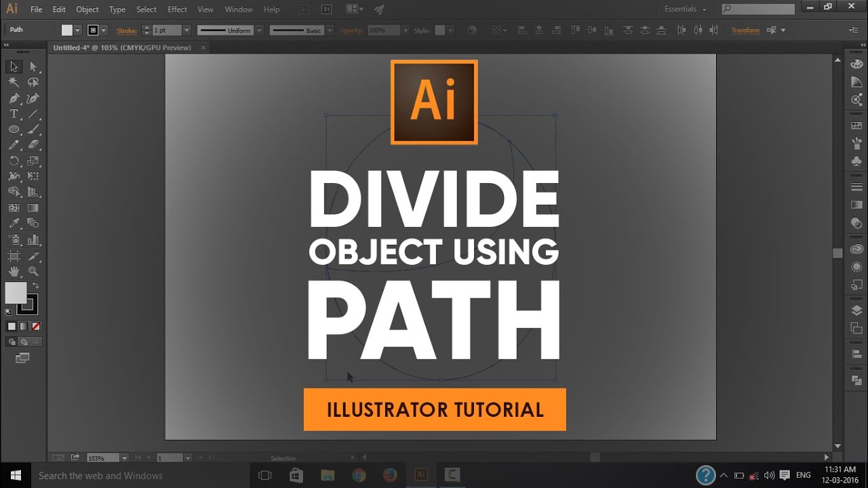The height and width of the screenshot is (488, 868).
Task: Open the Effect menu
Action: (177, 9)
